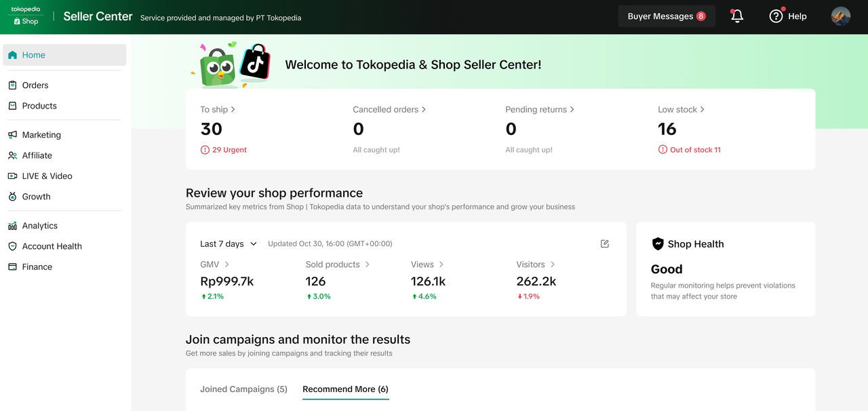Open Buyer Messages

point(666,16)
